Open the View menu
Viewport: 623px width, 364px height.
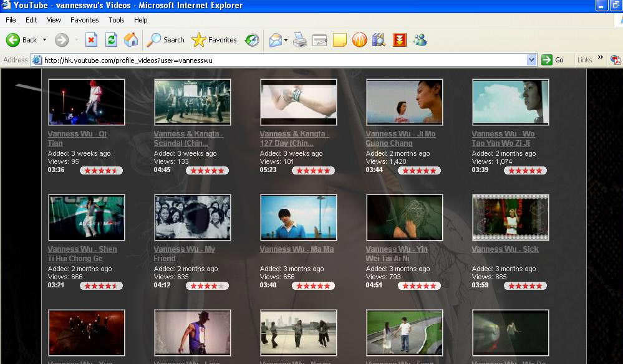tap(54, 20)
